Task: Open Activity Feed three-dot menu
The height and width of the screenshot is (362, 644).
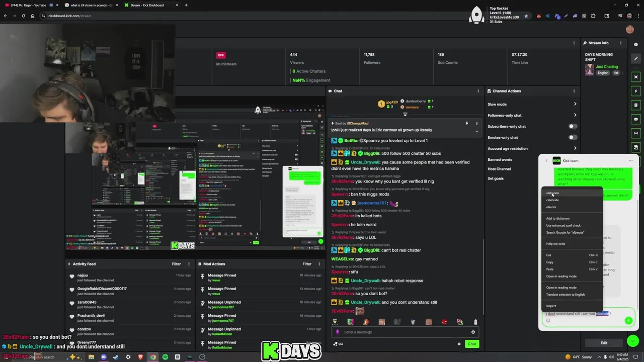Action: [189, 264]
